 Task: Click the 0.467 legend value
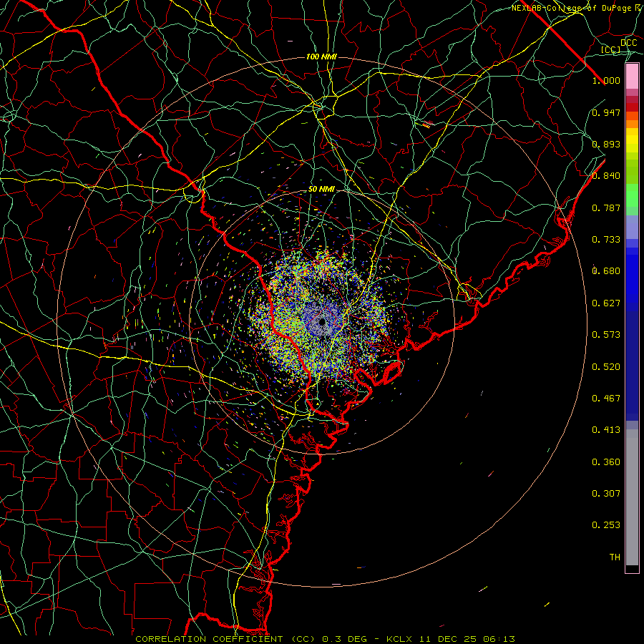tap(606, 399)
